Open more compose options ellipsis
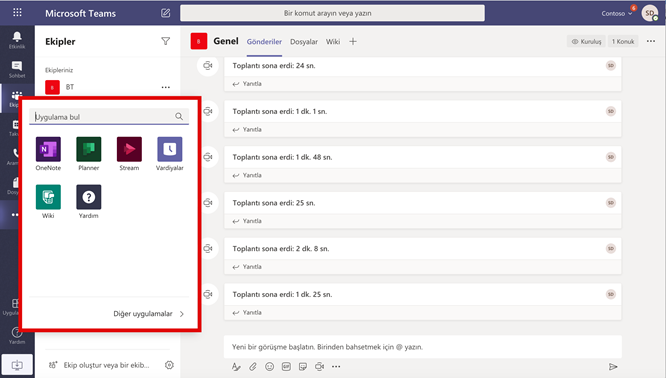Image resolution: width=666 pixels, height=378 pixels. click(336, 367)
